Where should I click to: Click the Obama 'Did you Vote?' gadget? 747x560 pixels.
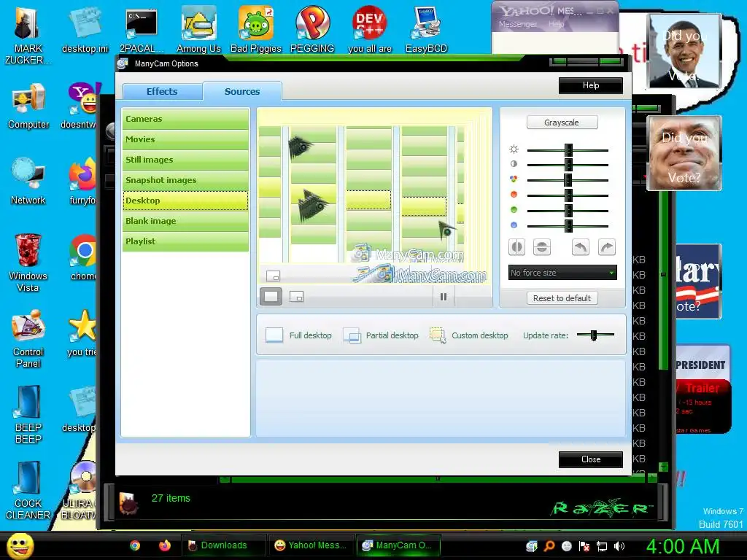(684, 52)
